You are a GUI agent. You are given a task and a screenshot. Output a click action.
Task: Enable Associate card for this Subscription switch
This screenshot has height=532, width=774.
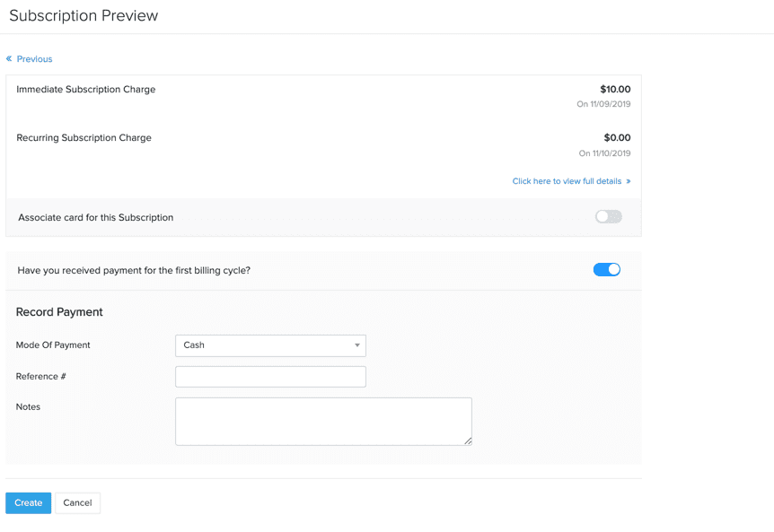pos(608,216)
